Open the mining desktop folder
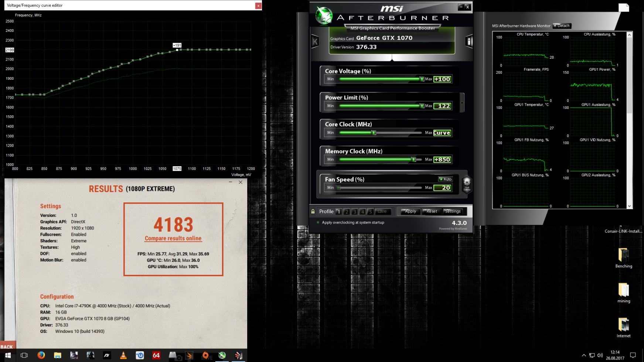This screenshot has height=362, width=644. [624, 293]
